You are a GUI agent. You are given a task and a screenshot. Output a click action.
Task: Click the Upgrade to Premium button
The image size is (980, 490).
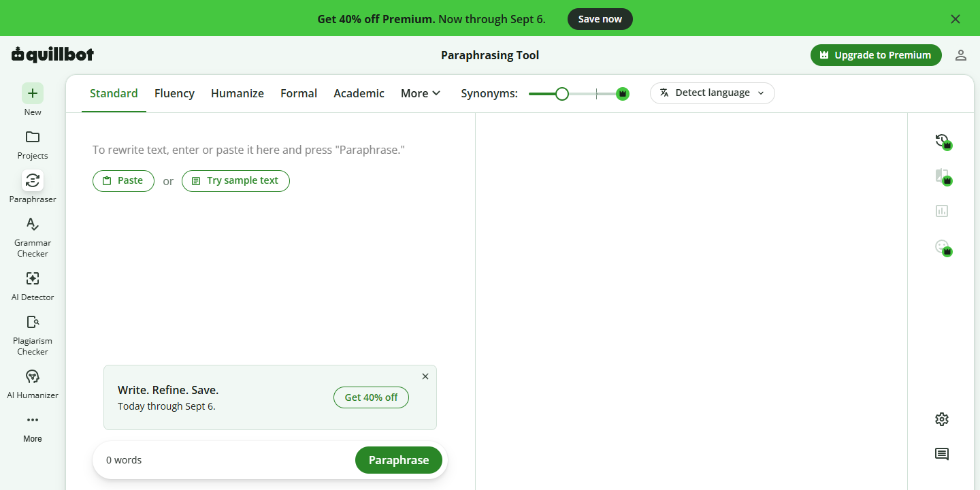[876, 55]
